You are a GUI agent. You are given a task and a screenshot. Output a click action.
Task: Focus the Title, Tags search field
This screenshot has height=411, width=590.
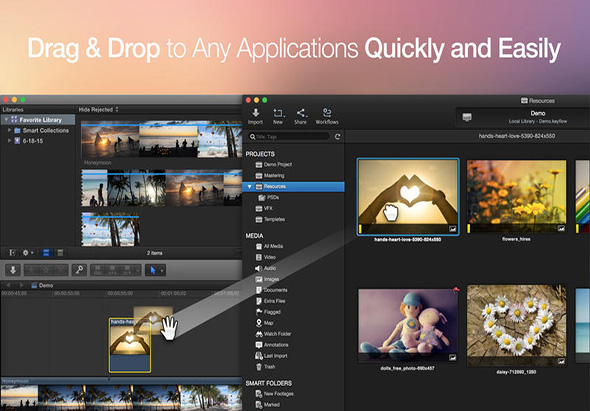[x=289, y=137]
